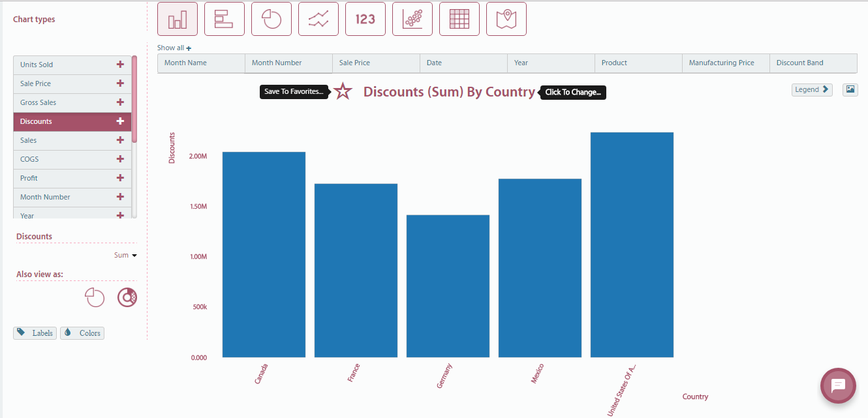Add Sales measure with plus icon
Screen dimensions: 868x418
click(120, 140)
